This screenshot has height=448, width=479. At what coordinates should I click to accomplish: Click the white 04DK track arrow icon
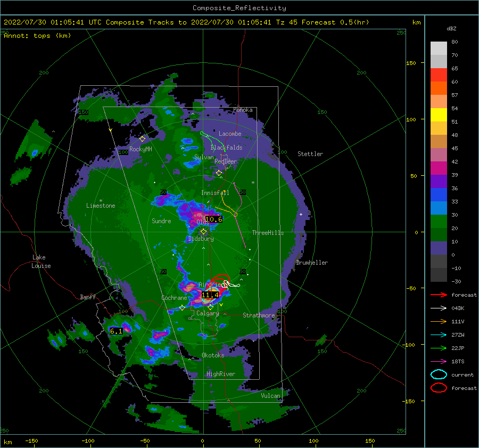tap(439, 308)
